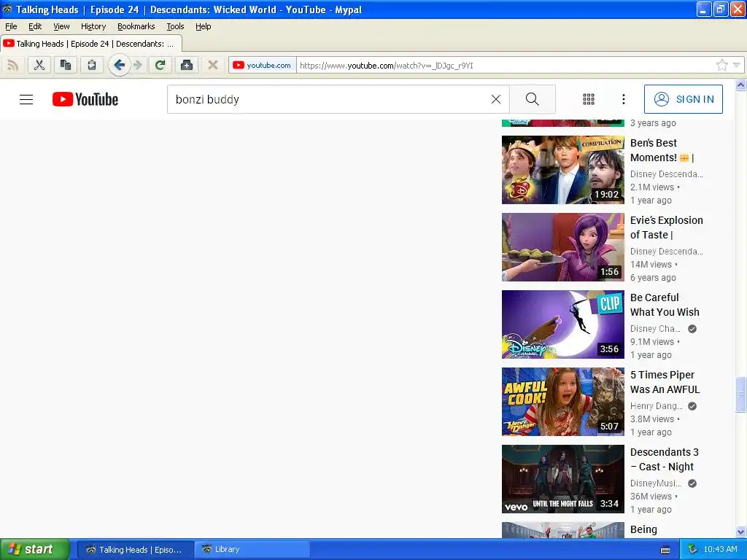The height and width of the screenshot is (560, 747).
Task: Switch to Talking Heads taskbar button
Action: (135, 550)
